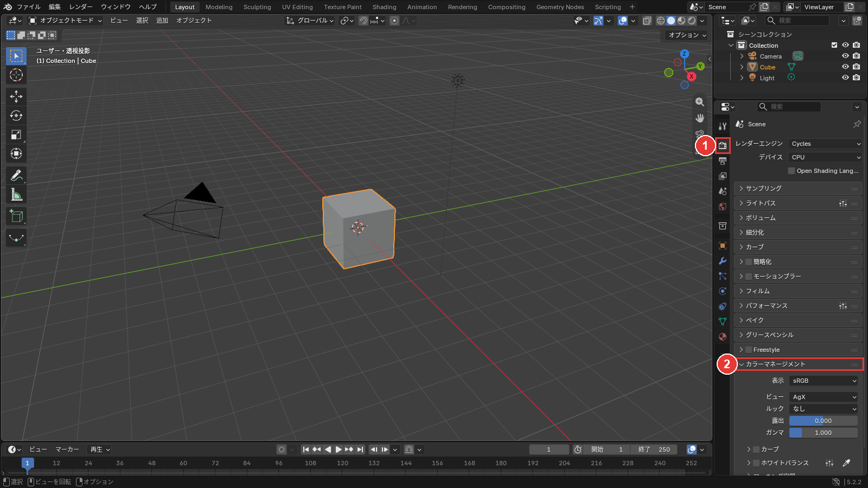The width and height of the screenshot is (868, 488).
Task: Open the Material properties tab icon
Action: pyautogui.click(x=723, y=337)
